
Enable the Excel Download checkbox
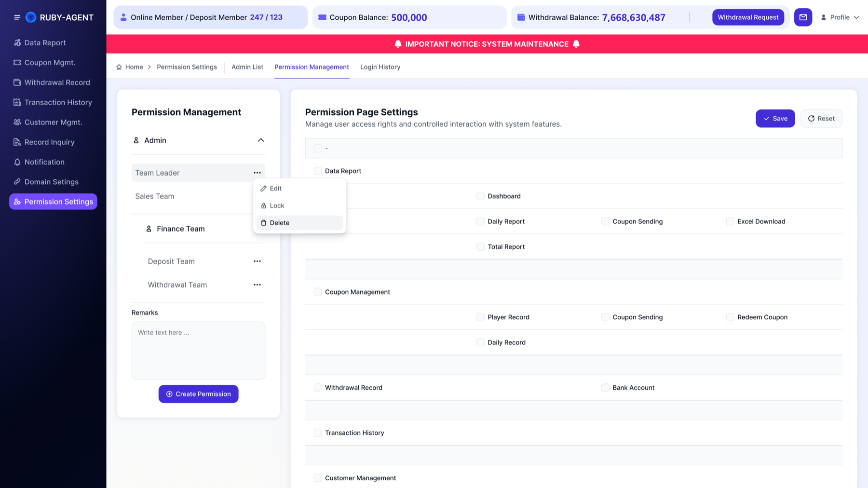point(730,221)
